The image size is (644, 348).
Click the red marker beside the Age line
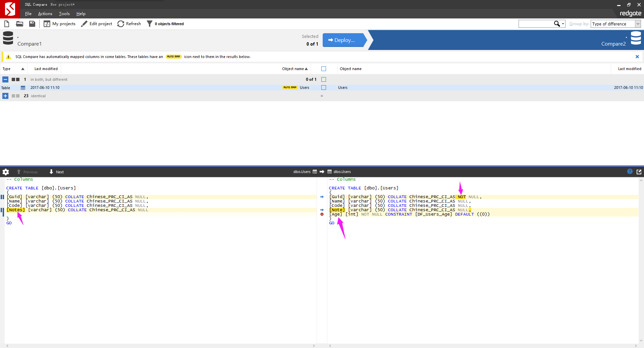[x=322, y=214]
